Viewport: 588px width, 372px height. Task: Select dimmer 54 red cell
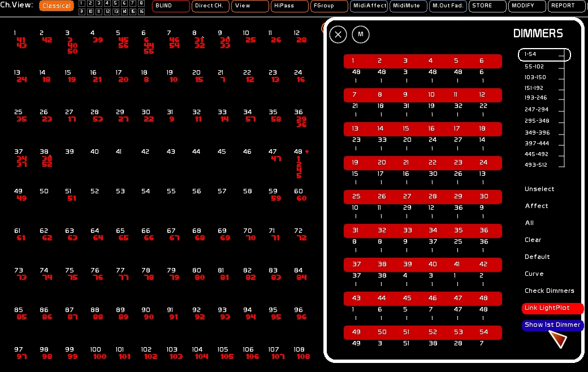point(484,332)
